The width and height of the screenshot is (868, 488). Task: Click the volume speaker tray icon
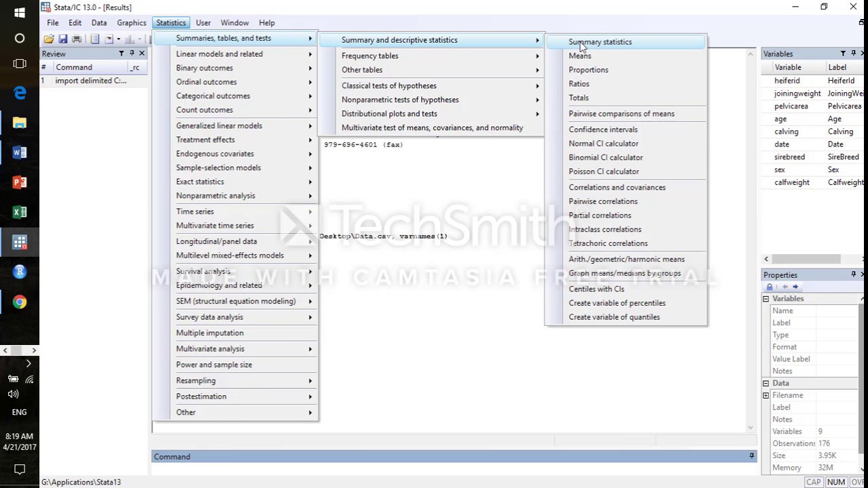[13, 394]
